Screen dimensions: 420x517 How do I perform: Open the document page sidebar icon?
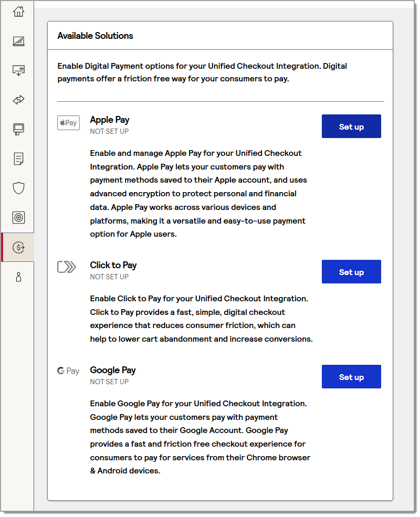tap(18, 159)
